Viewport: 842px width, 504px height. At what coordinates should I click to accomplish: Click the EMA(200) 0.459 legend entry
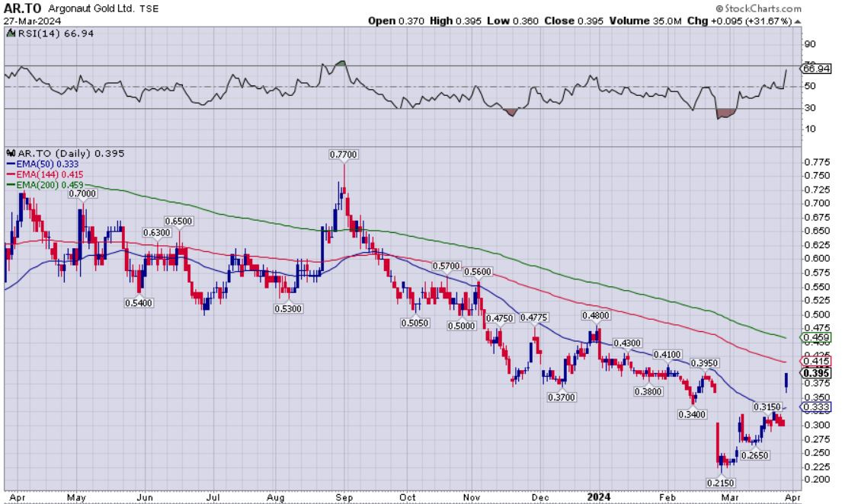[45, 185]
